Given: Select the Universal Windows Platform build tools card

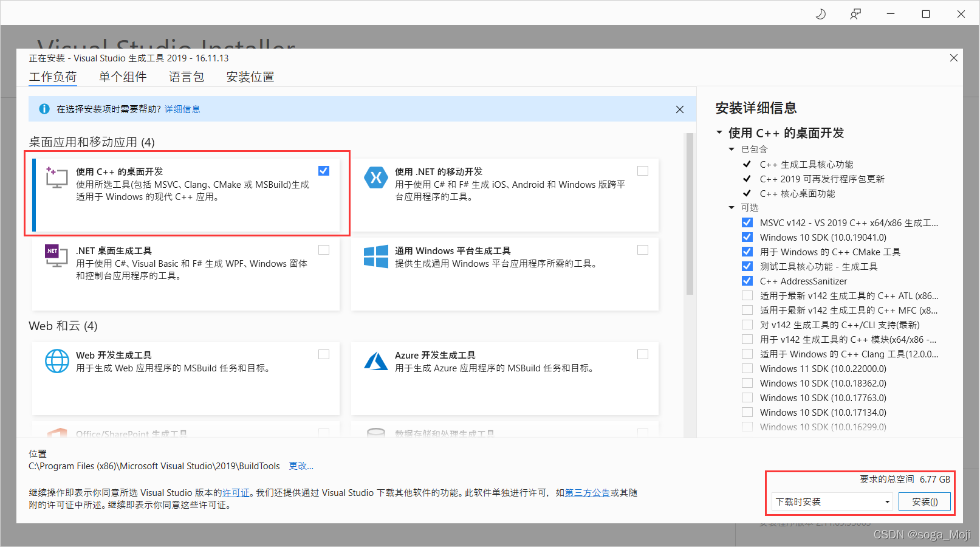Looking at the screenshot, I should 505,274.
